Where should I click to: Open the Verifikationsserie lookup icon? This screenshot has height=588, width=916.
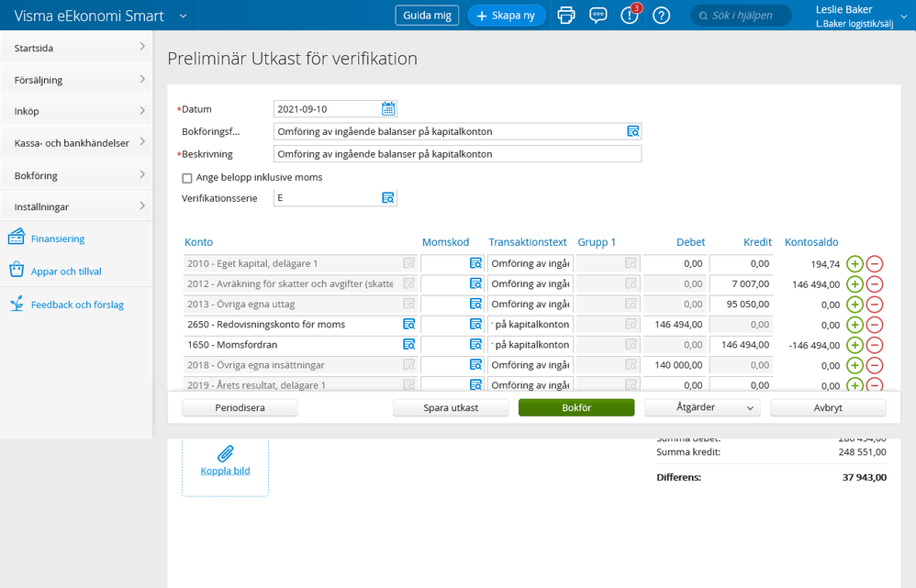pos(386,197)
